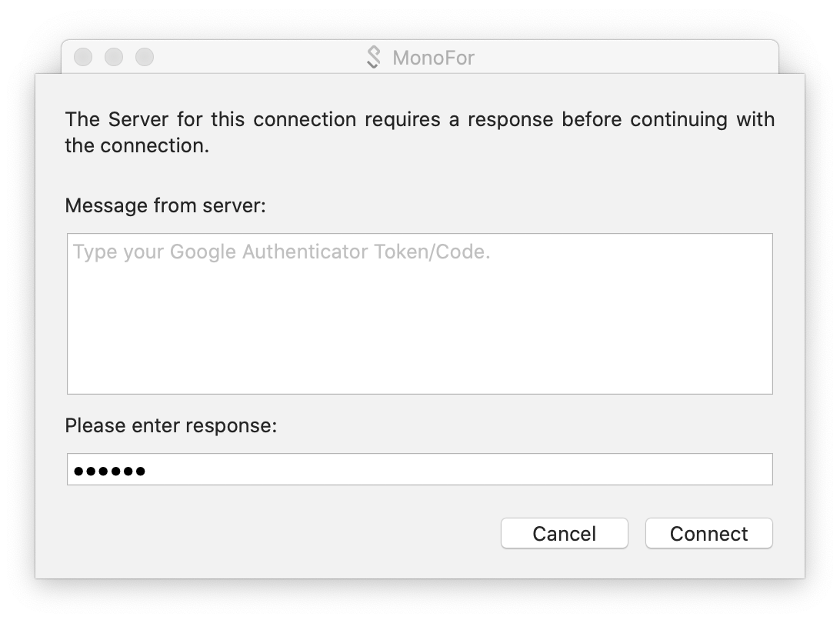This screenshot has height=620, width=840.
Task: Click the masked dots in the response field
Action: point(109,471)
